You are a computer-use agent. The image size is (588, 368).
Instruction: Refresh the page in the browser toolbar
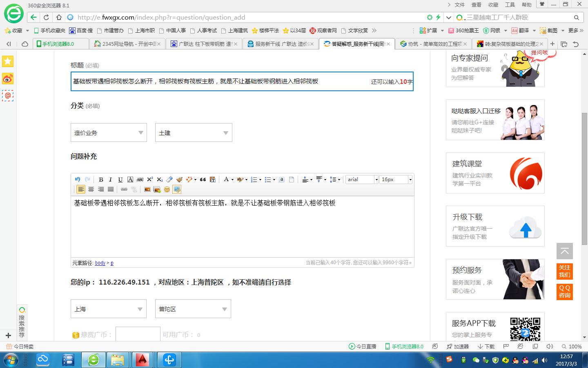tap(46, 17)
